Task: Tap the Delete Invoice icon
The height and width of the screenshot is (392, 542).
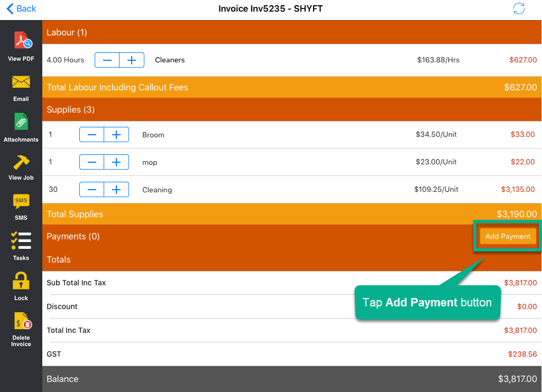Action: pyautogui.click(x=21, y=322)
